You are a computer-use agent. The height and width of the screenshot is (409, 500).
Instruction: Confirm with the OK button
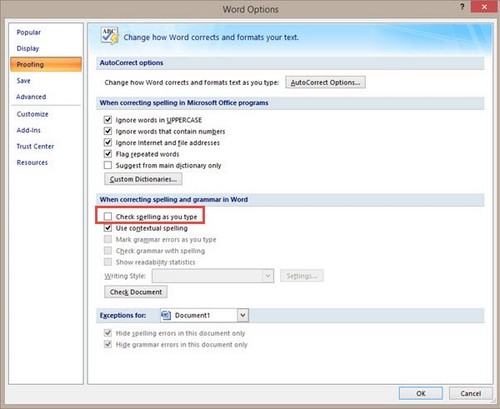coord(421,393)
